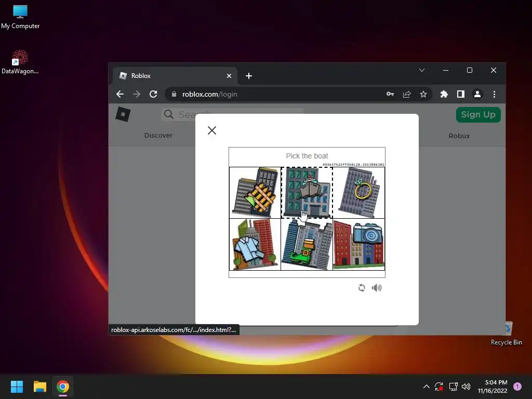Open the network tray icon
This screenshot has height=399, width=532.
point(453,387)
